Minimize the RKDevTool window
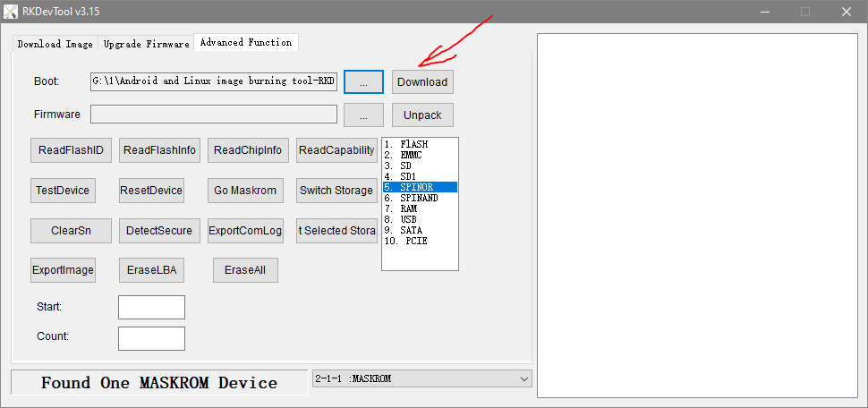 [x=766, y=11]
